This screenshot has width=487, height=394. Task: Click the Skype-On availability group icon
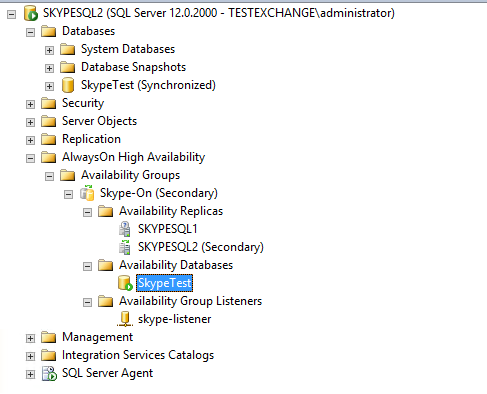point(87,193)
